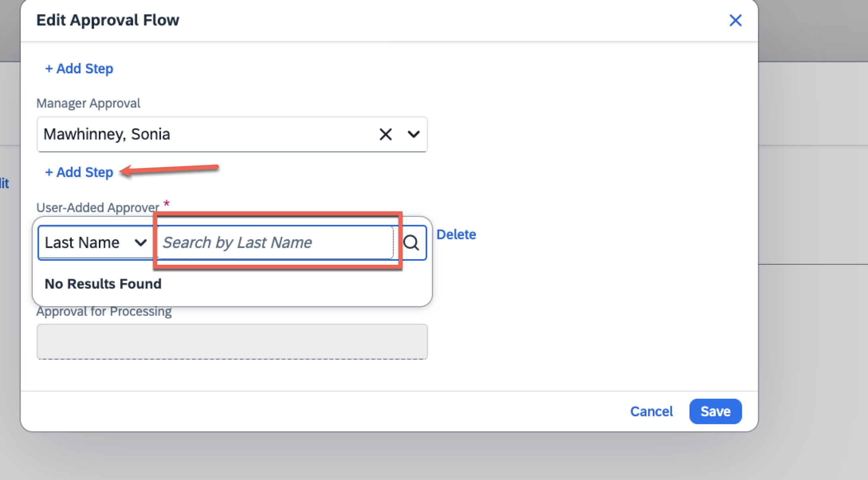868x480 pixels.
Task: Click the Edit Approval Flow title
Action: coord(108,20)
